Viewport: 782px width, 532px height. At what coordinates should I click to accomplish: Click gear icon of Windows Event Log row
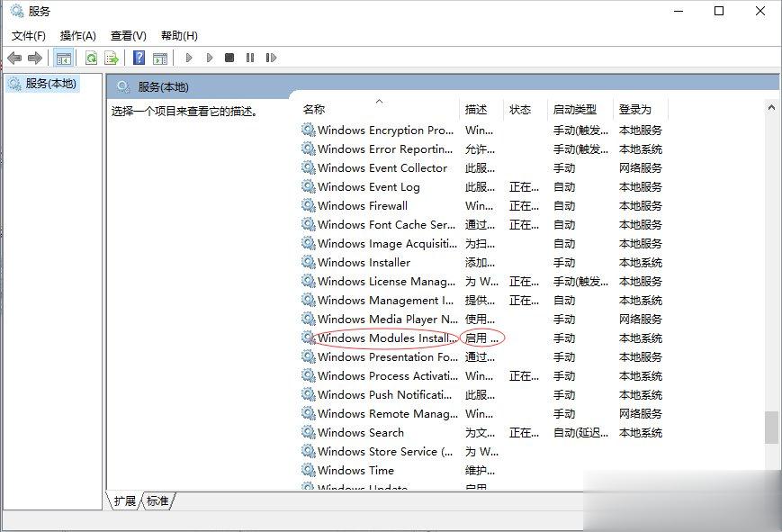(x=309, y=186)
